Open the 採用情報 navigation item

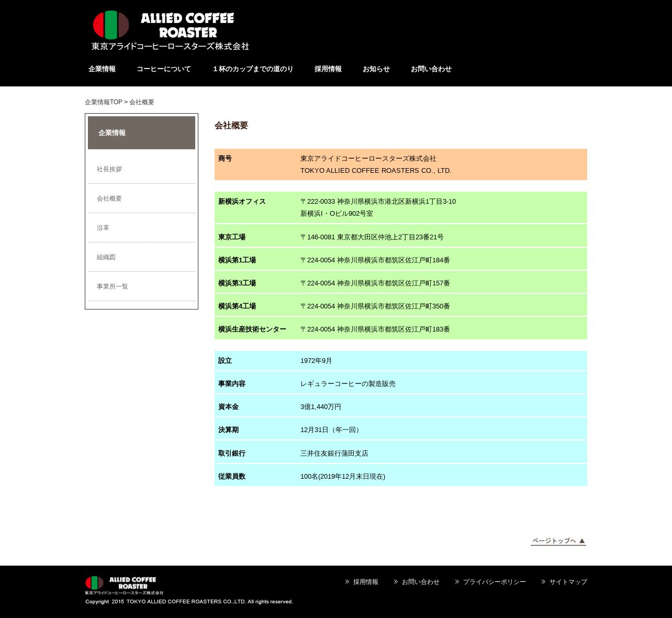(x=328, y=69)
